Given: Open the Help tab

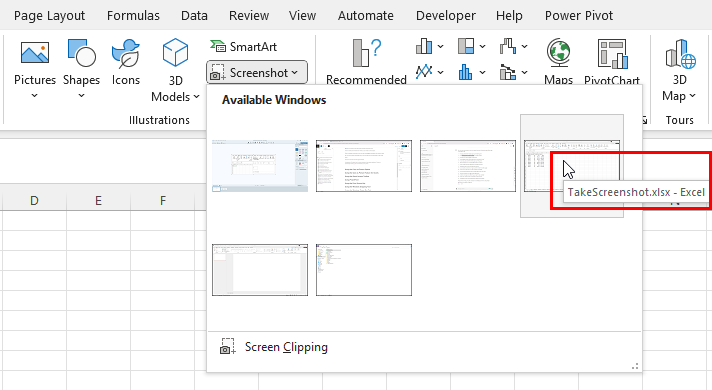Looking at the screenshot, I should (509, 15).
